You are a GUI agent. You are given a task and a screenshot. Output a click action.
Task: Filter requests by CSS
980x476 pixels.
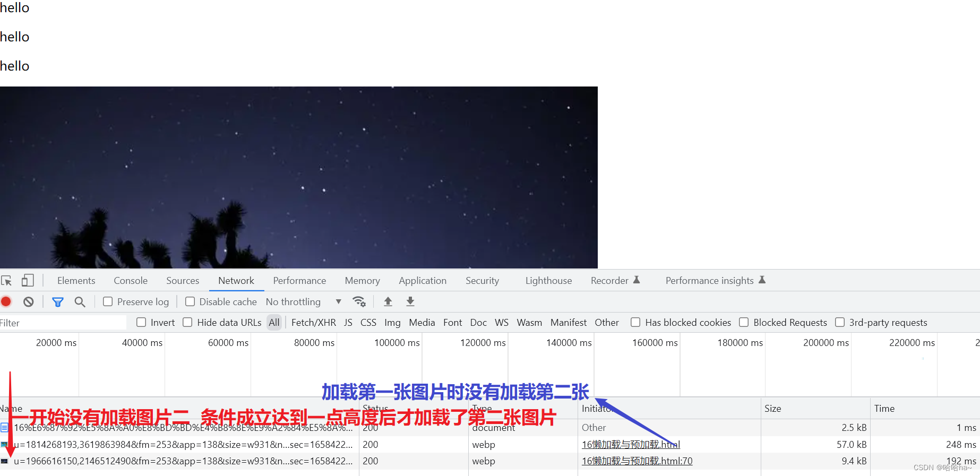coord(368,322)
